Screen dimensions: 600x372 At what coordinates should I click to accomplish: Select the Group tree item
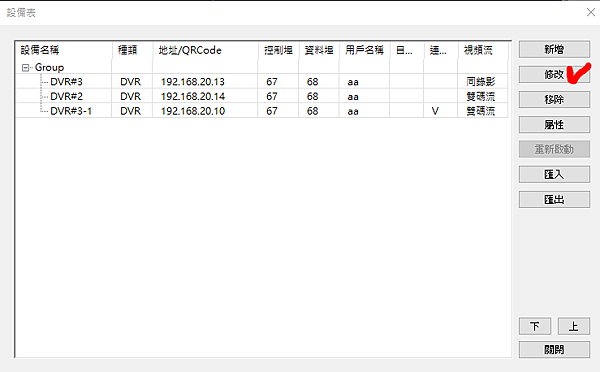(x=49, y=68)
